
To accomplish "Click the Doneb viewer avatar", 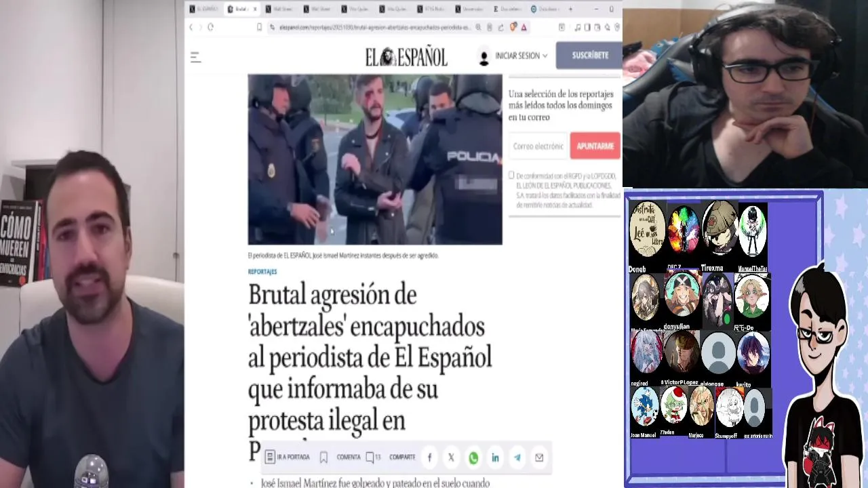I will coord(646,230).
